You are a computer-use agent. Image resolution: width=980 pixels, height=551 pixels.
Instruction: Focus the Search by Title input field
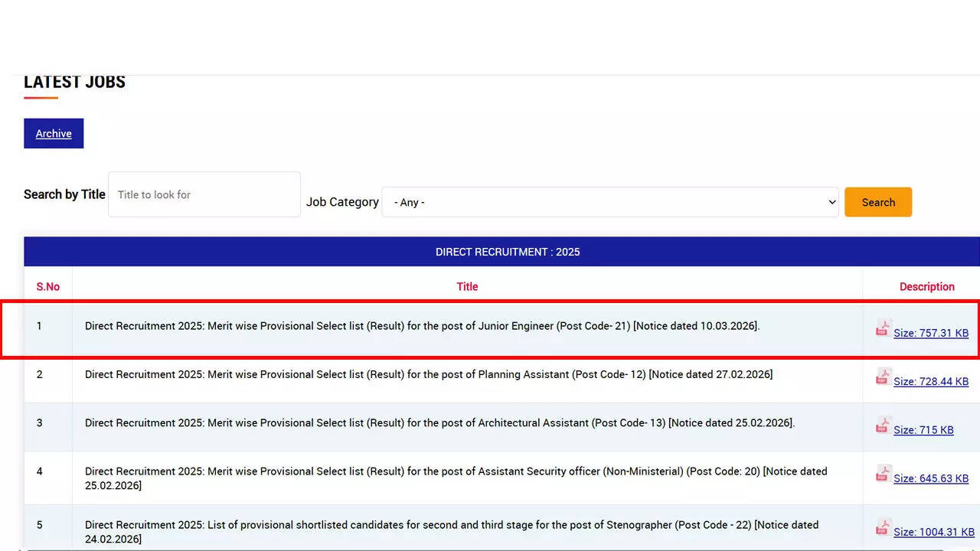pyautogui.click(x=204, y=194)
